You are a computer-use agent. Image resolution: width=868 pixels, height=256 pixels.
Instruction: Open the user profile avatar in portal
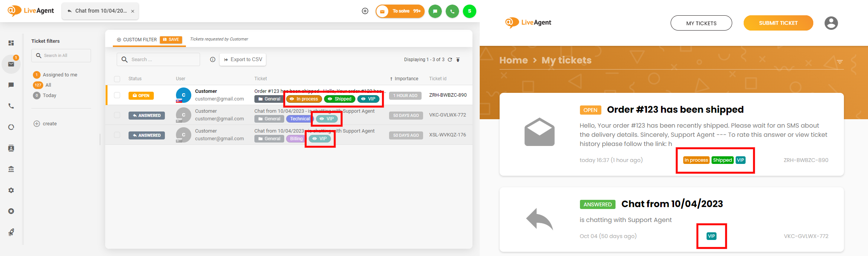tap(831, 23)
